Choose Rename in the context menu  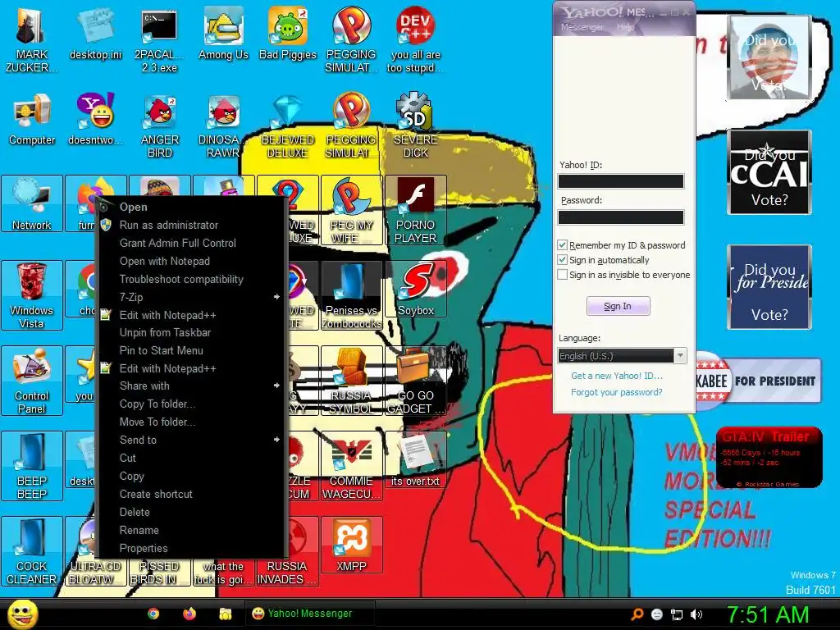[x=192, y=531]
